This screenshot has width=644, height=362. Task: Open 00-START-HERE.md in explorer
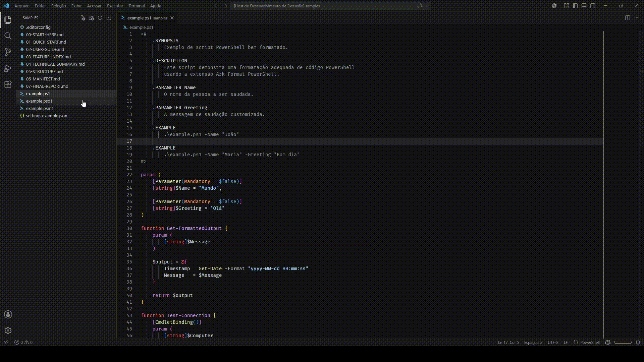66,35
